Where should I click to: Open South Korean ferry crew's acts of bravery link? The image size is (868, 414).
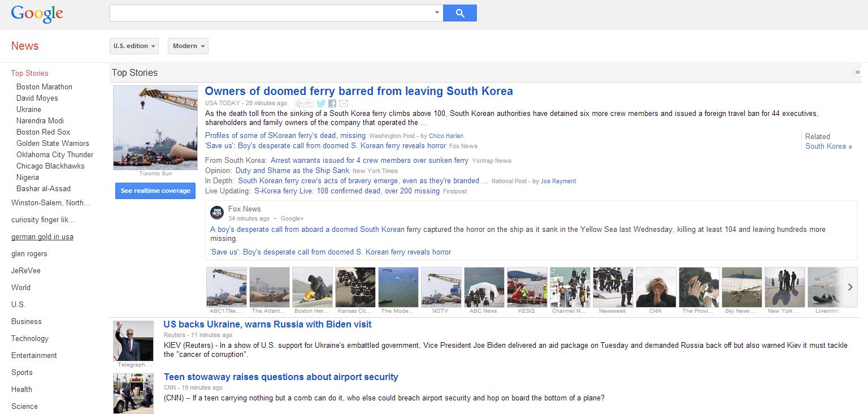(363, 180)
